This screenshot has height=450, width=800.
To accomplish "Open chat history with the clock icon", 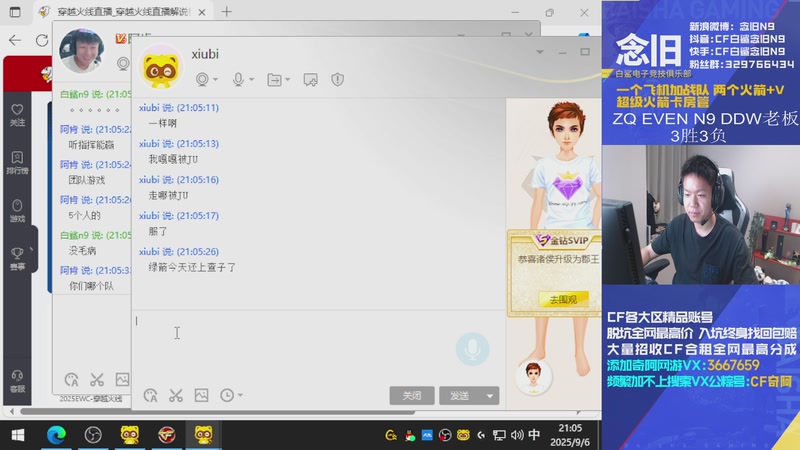I will [x=227, y=395].
